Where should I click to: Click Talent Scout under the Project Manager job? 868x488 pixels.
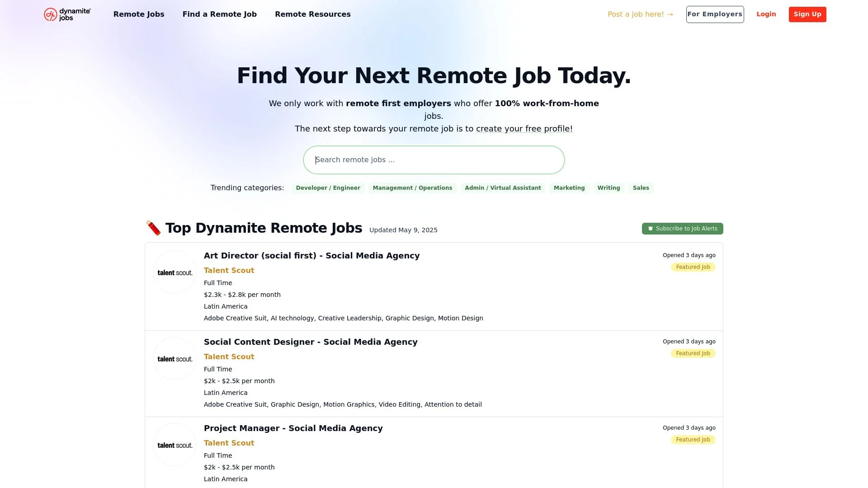[229, 443]
